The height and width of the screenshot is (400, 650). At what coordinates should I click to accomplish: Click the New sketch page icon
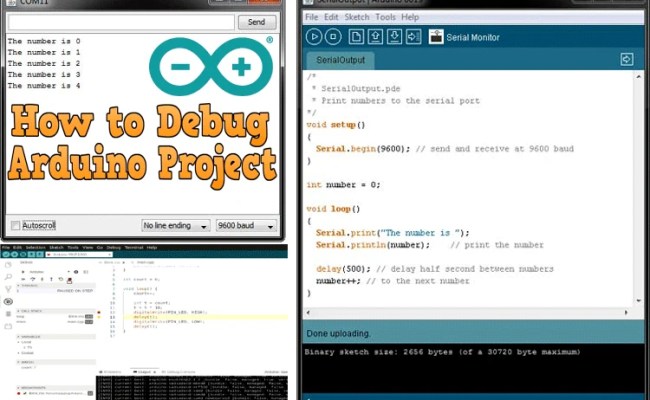tap(356, 37)
